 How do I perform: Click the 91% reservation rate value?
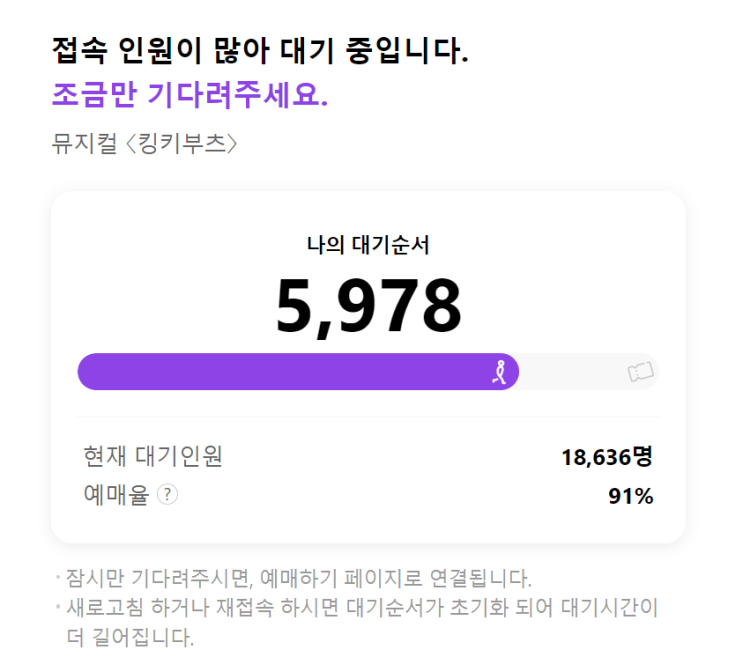[x=630, y=495]
